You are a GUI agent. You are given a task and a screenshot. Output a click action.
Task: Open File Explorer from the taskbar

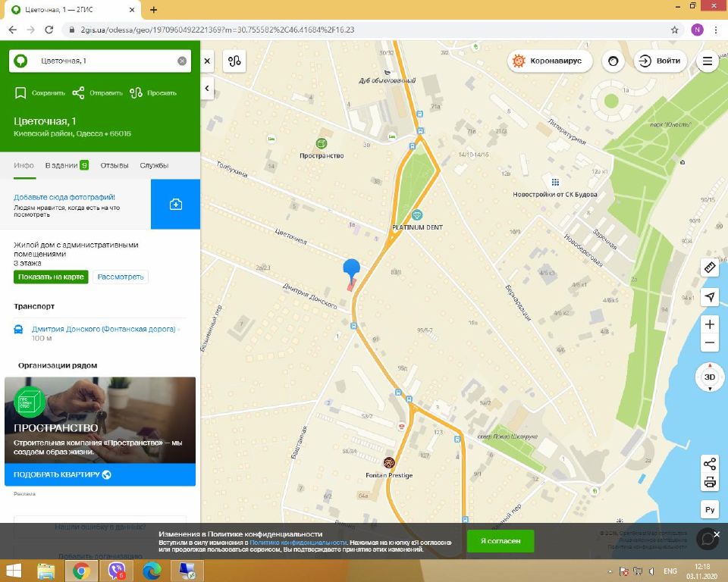[46, 571]
